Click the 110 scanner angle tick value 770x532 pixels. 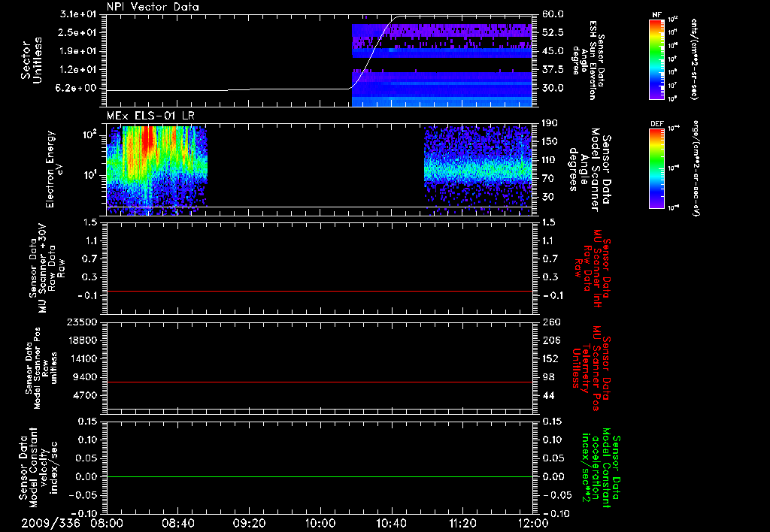(x=550, y=160)
